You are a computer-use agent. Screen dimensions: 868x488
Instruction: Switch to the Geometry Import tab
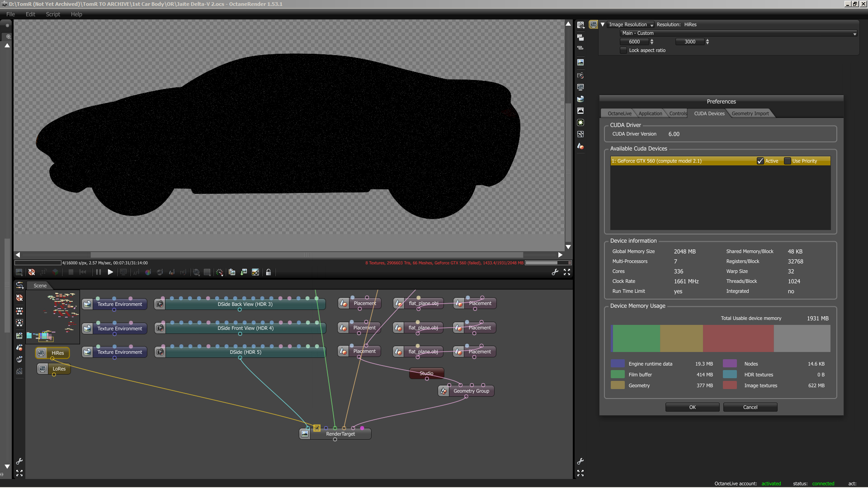pyautogui.click(x=750, y=114)
